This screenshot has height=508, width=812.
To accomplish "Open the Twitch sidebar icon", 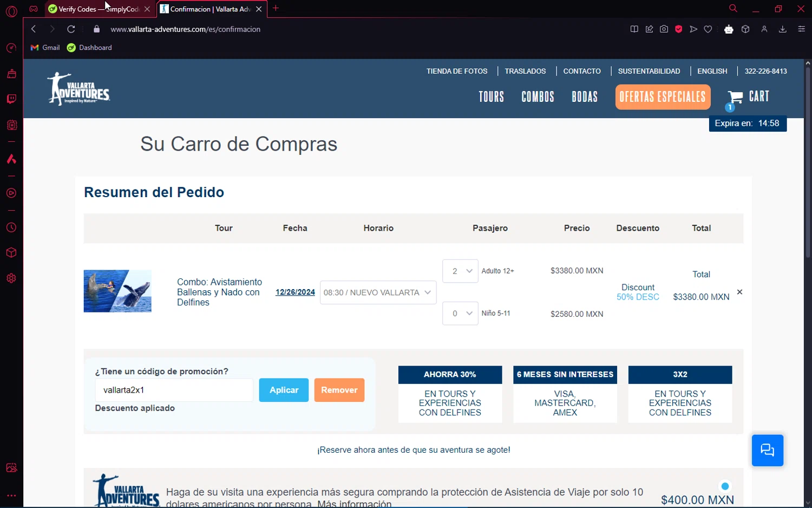I will [11, 99].
